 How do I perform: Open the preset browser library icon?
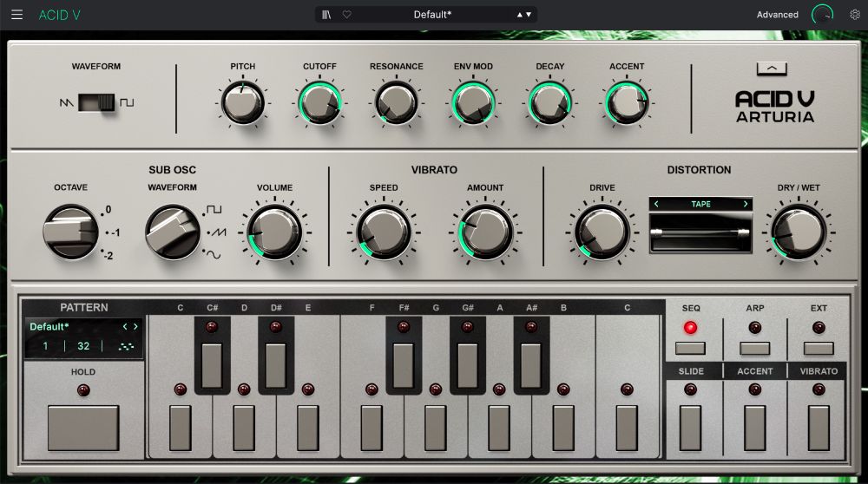pos(326,15)
